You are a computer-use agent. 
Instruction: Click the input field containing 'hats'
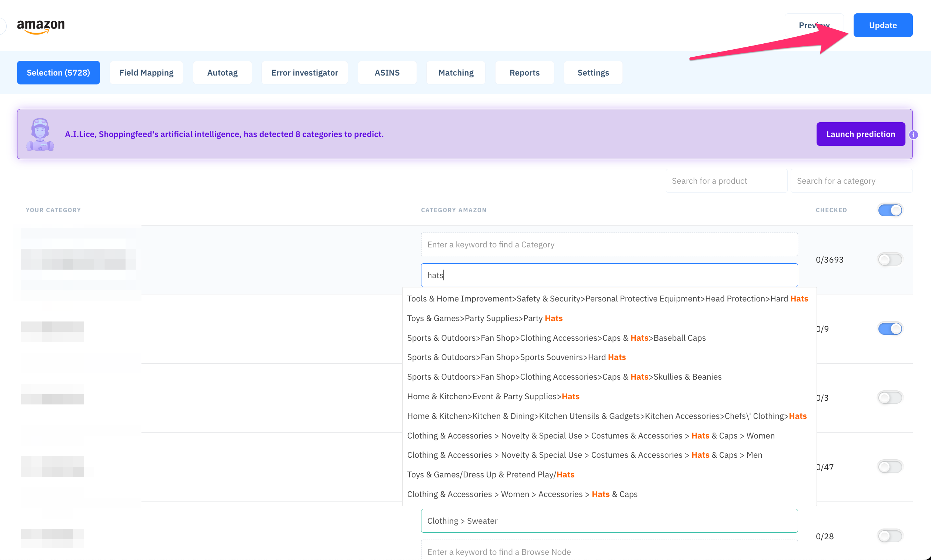click(609, 275)
